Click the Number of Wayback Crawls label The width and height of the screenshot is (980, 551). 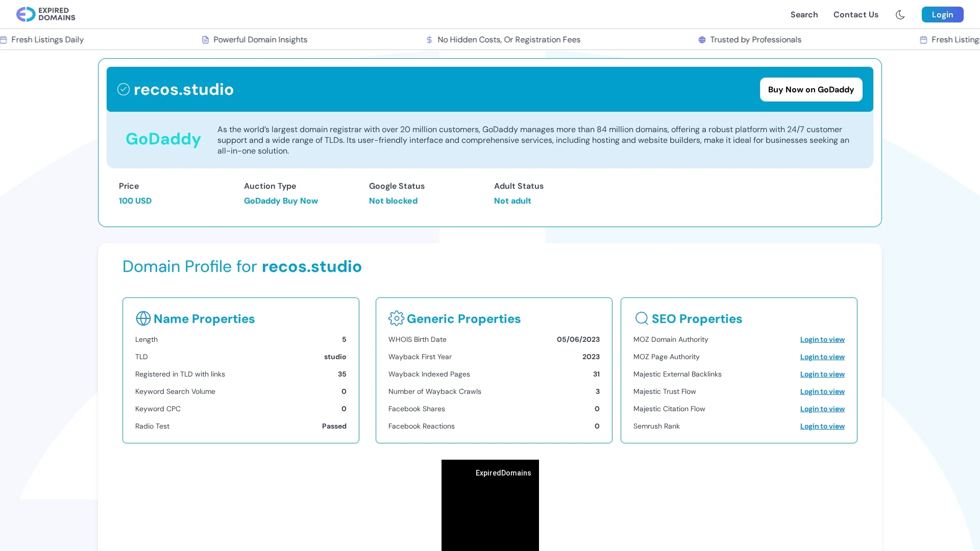(435, 392)
